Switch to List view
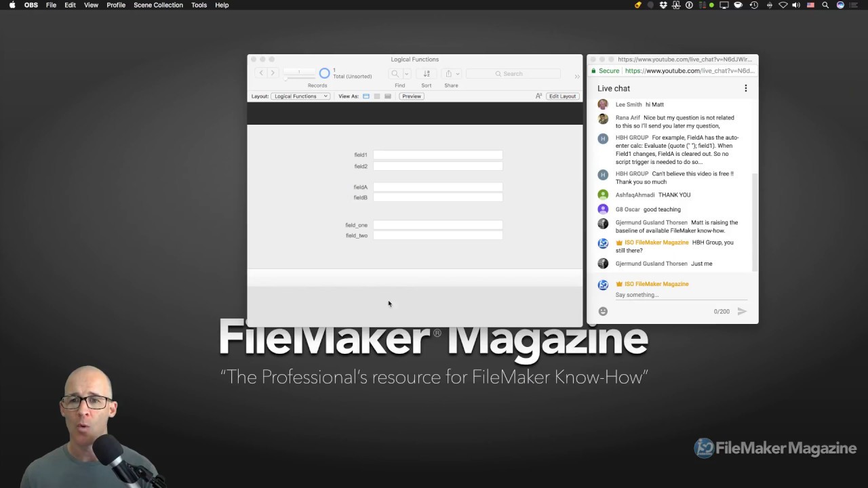This screenshot has height=488, width=868. tap(377, 96)
